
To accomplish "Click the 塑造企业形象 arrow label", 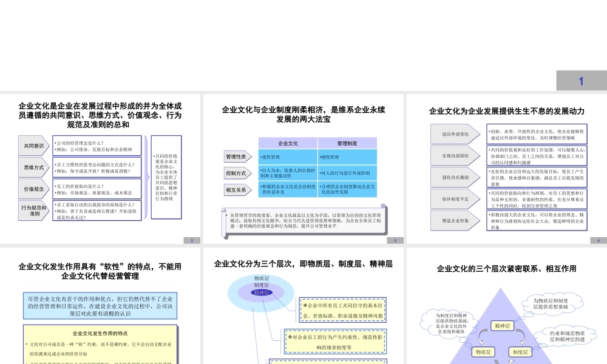I will pos(455,221).
